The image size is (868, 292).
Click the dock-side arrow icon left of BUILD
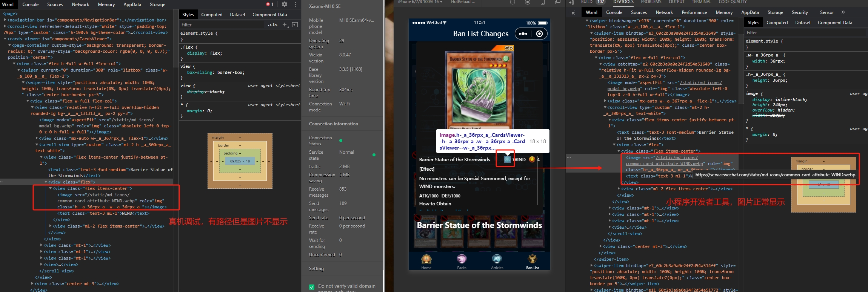click(x=571, y=2)
